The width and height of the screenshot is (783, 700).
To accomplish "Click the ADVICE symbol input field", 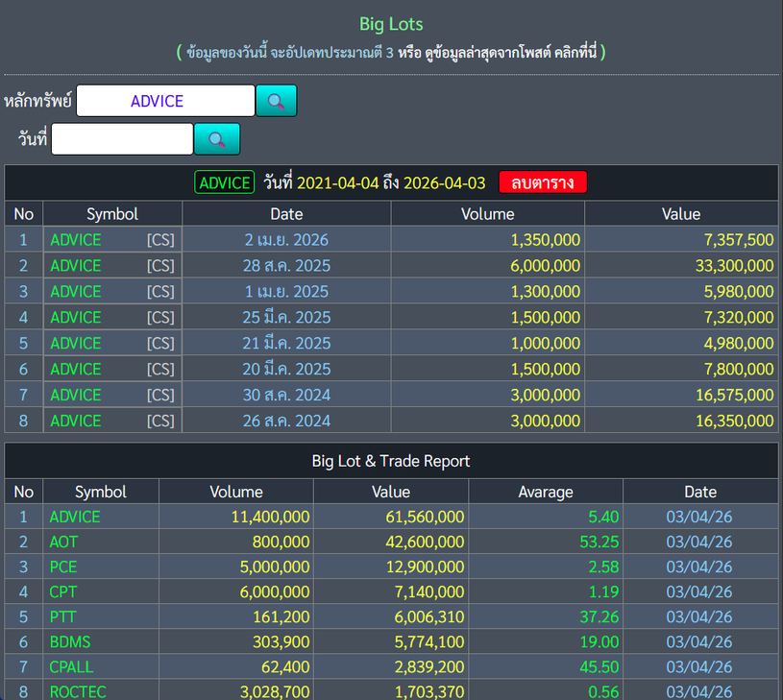I will 165,101.
